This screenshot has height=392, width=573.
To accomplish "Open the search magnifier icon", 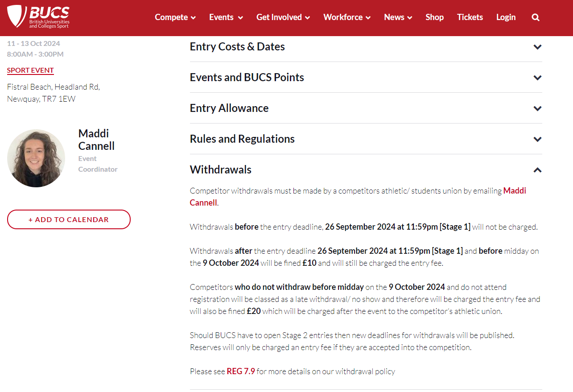I will pos(536,17).
